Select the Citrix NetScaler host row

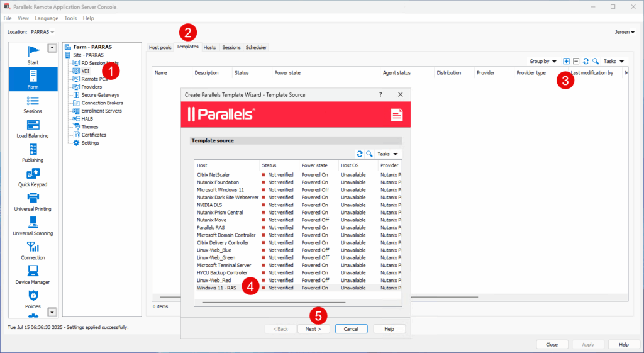pyautogui.click(x=297, y=175)
